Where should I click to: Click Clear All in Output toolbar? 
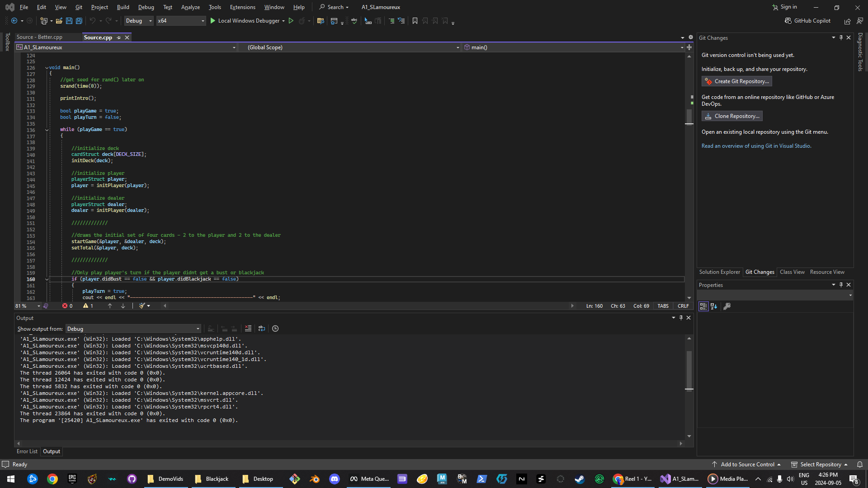pyautogui.click(x=248, y=328)
